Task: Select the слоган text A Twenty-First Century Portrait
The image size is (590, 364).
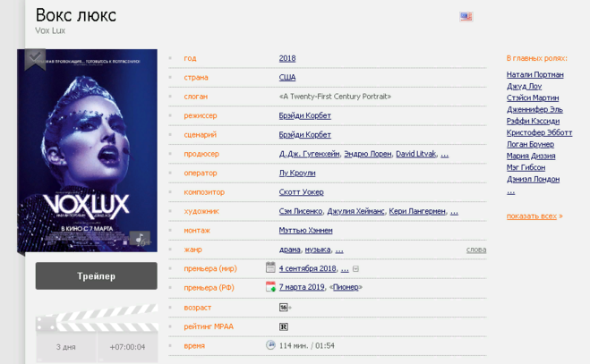Action: coord(335,97)
